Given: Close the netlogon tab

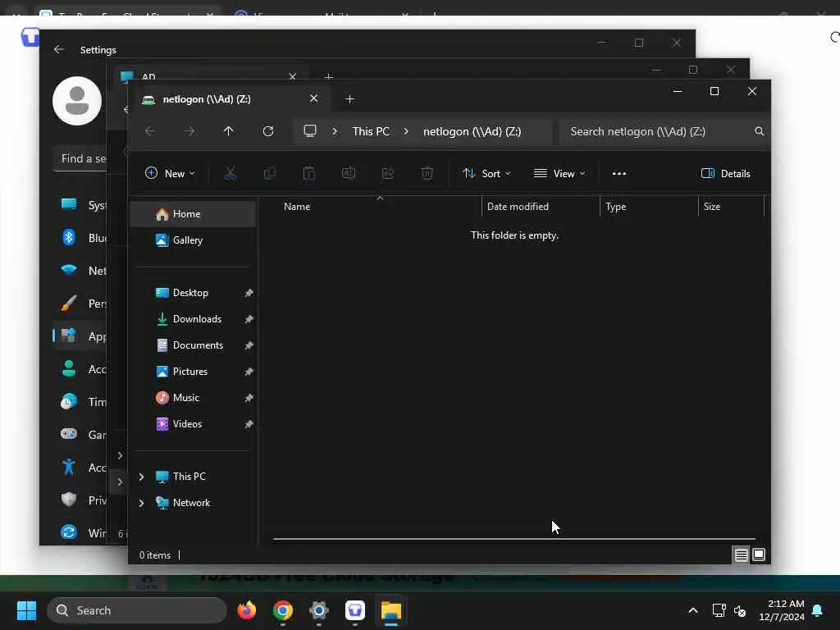Looking at the screenshot, I should 314,98.
